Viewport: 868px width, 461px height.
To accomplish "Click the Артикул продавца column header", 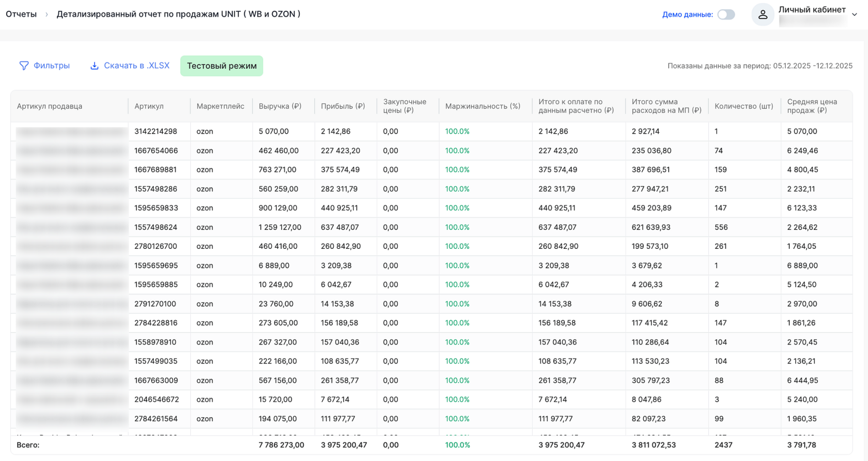I will click(x=50, y=106).
